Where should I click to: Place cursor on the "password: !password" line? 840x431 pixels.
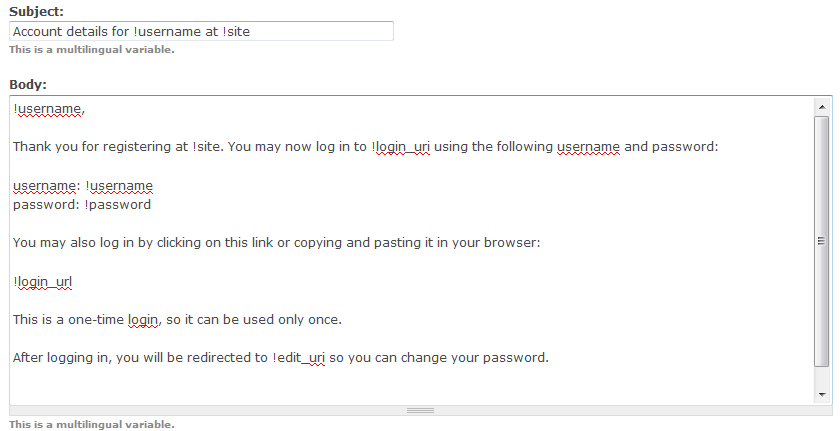click(x=82, y=205)
